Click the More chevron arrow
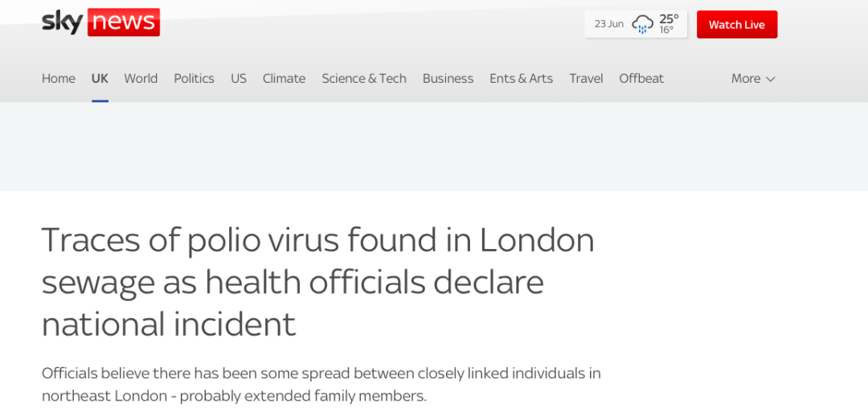 click(770, 79)
